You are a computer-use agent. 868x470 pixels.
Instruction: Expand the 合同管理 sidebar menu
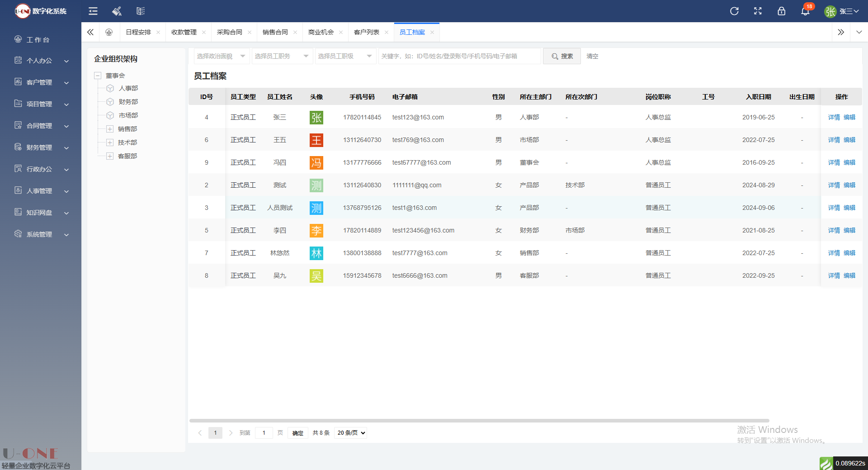click(x=41, y=125)
